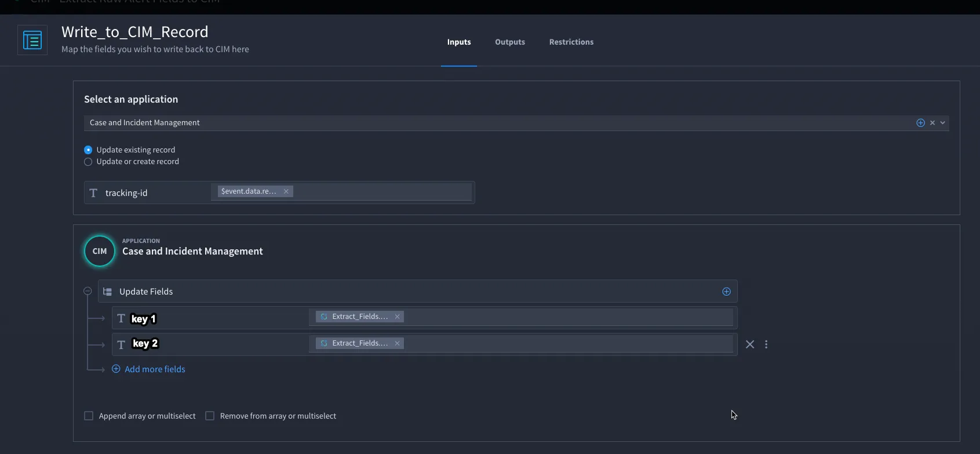
Task: Remove Extract_Fields pill from key 1 row
Action: (398, 317)
